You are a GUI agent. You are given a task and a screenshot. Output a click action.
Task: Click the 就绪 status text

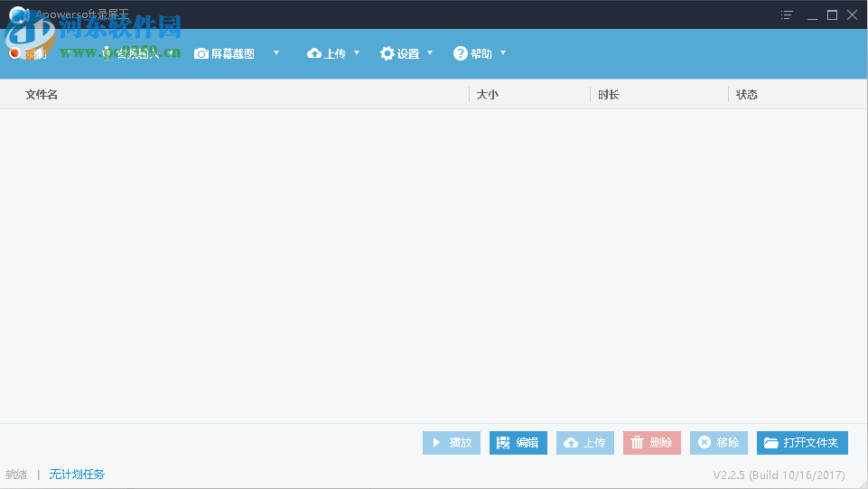[16, 475]
